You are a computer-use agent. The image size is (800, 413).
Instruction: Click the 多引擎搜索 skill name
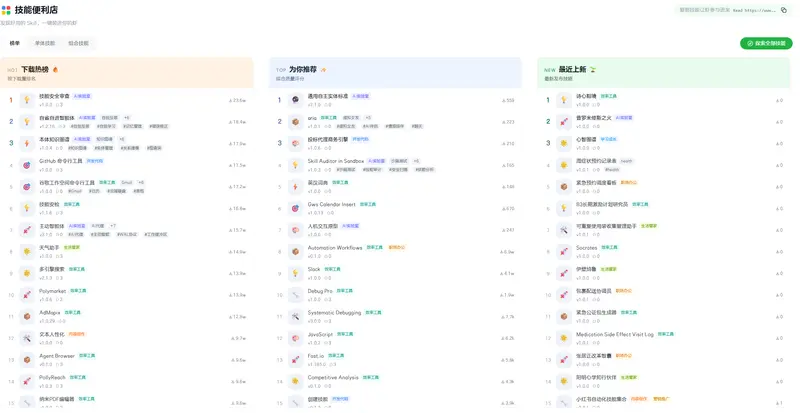52,269
